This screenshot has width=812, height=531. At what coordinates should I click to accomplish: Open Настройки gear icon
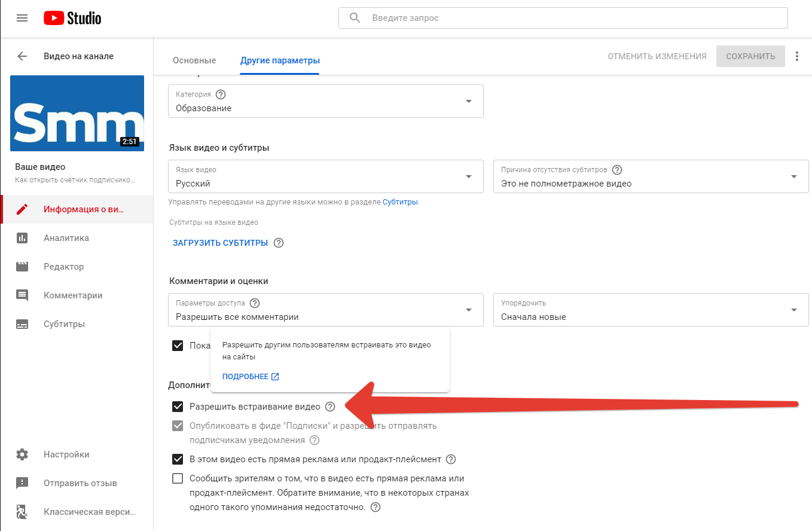pos(22,454)
